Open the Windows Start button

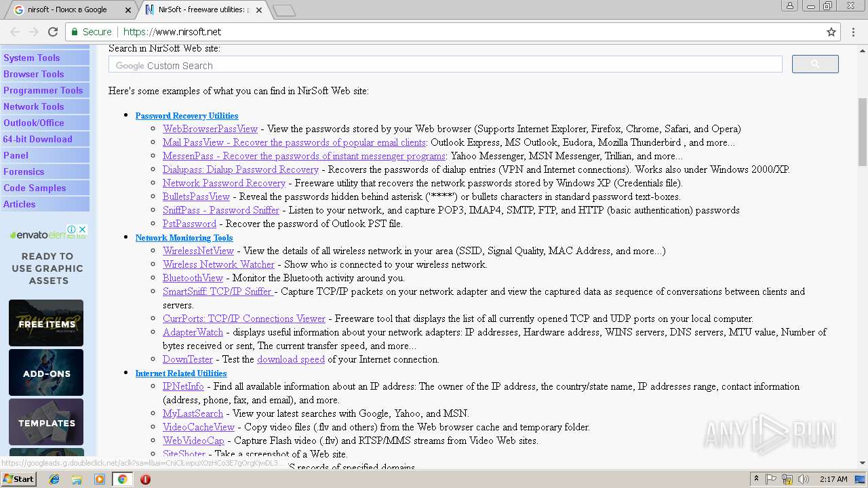point(19,479)
